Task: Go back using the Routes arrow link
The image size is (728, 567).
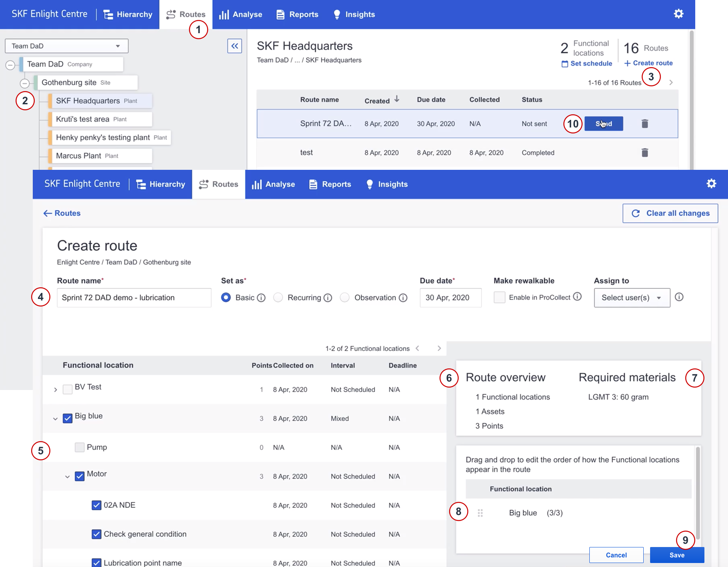Action: coord(62,213)
